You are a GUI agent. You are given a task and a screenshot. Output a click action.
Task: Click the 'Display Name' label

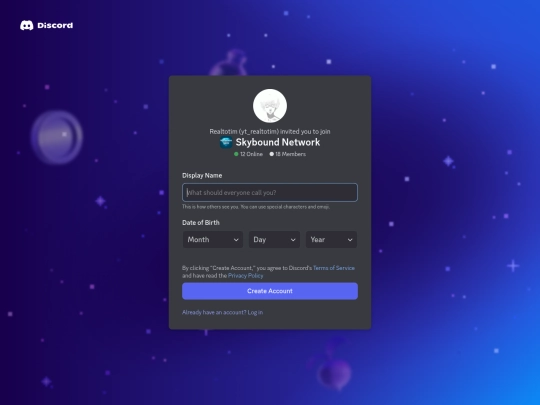point(202,176)
